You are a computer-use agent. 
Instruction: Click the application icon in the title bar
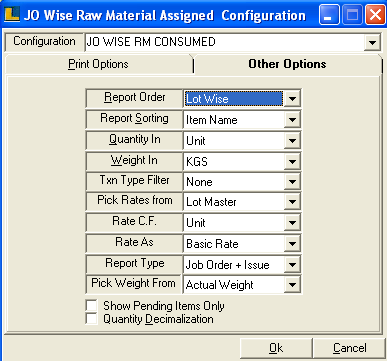point(12,15)
